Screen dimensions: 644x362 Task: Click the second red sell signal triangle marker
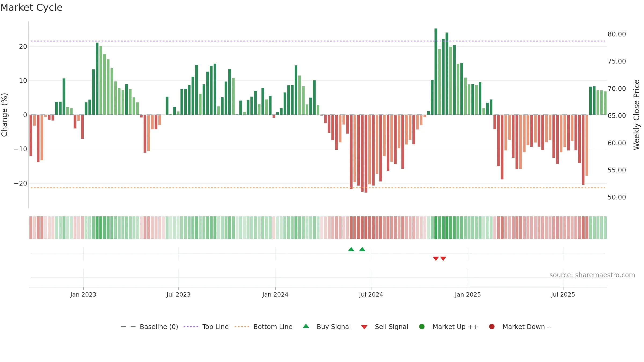point(443,258)
